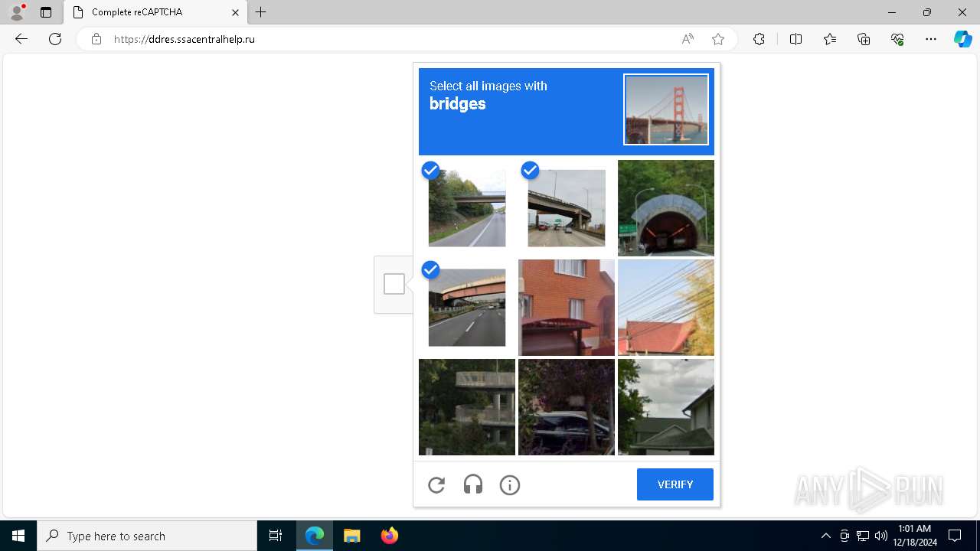The image size is (980, 551).
Task: Deselect the red pedestrian bridge over highway tile
Action: [x=467, y=308]
